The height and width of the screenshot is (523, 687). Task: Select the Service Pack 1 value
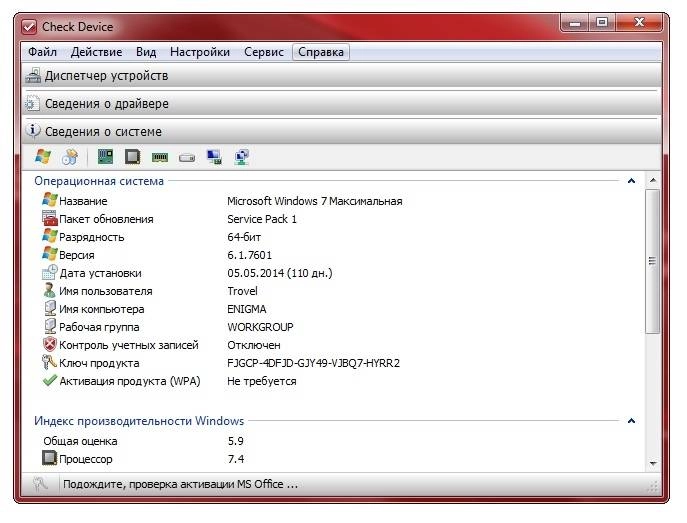(262, 219)
